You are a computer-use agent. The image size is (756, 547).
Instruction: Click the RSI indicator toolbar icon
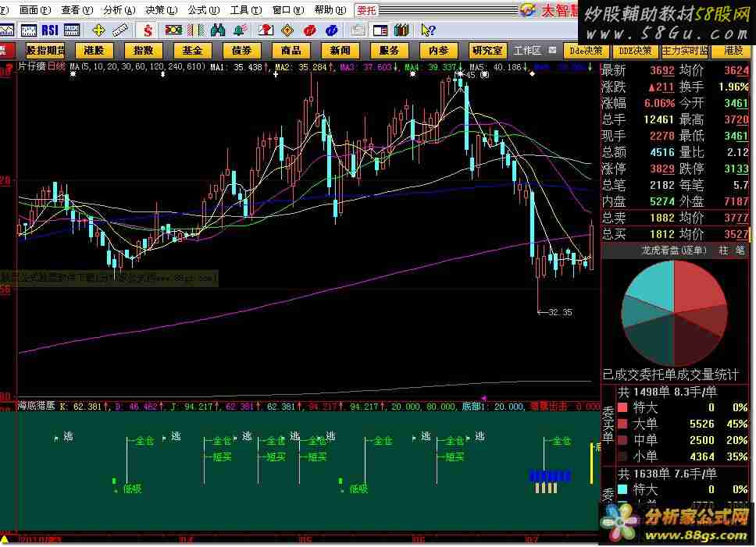click(x=50, y=30)
